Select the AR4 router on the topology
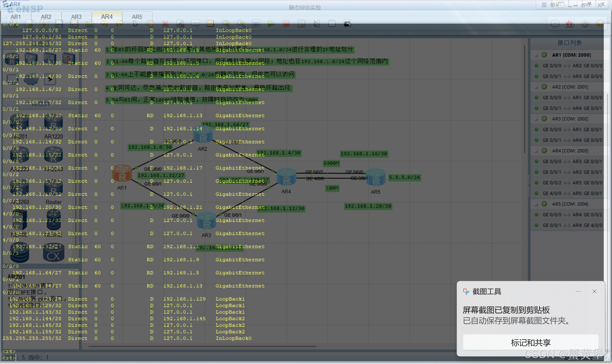Viewport: 612px width, 364px height. click(286, 177)
